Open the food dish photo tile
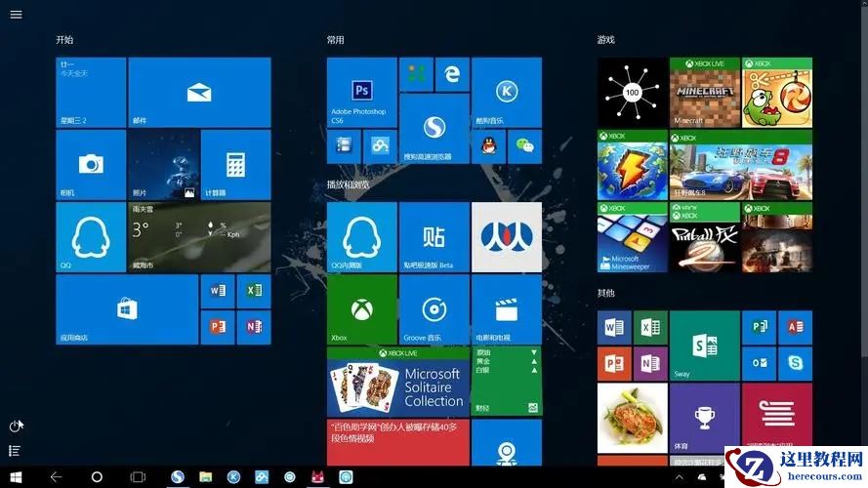868x488 pixels. pos(633,418)
